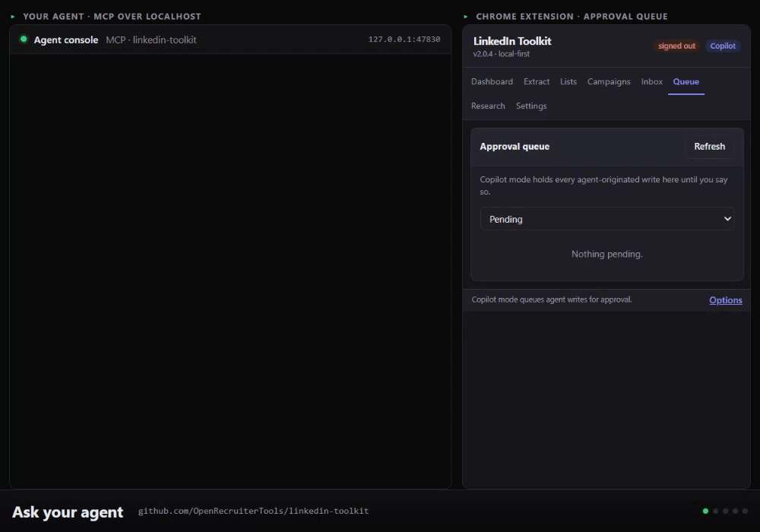This screenshot has width=760, height=532.
Task: Click the "v2.0.4 · local-first" version text
Action: click(x=501, y=54)
